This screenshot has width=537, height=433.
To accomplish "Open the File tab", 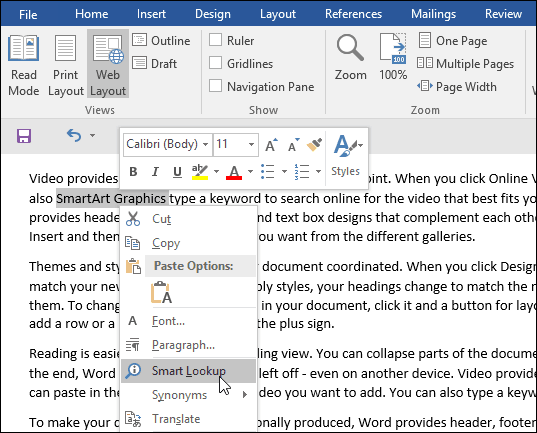I will point(28,14).
